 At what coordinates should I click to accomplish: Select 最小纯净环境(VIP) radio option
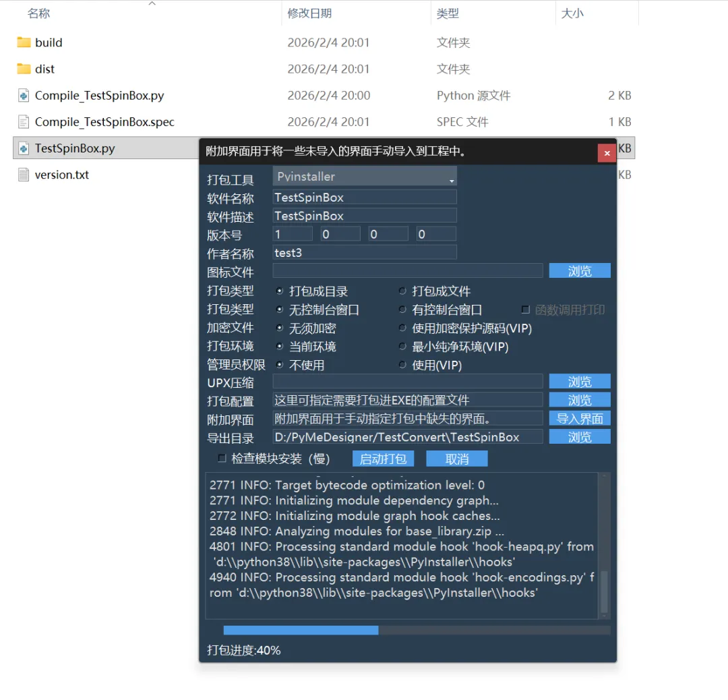click(x=402, y=347)
